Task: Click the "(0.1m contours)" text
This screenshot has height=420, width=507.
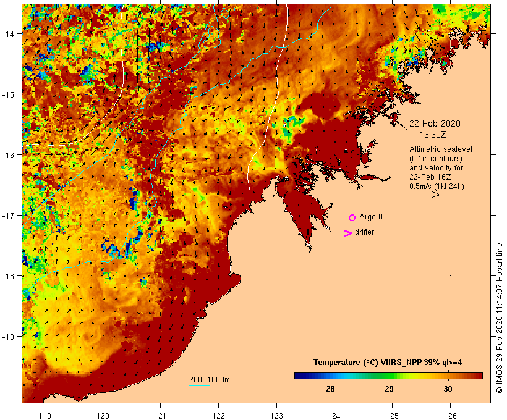Action: click(436, 159)
